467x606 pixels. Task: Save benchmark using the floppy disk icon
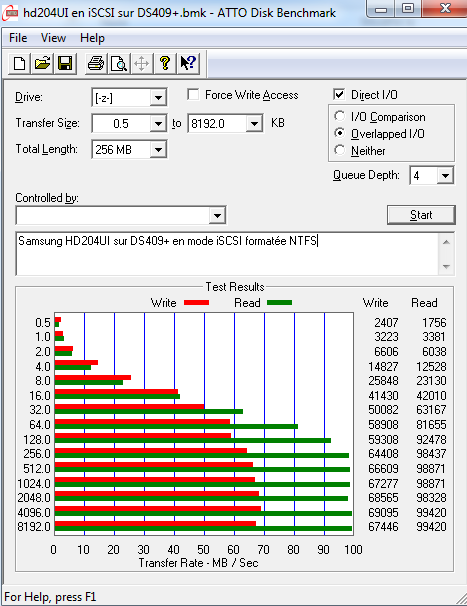[65, 63]
